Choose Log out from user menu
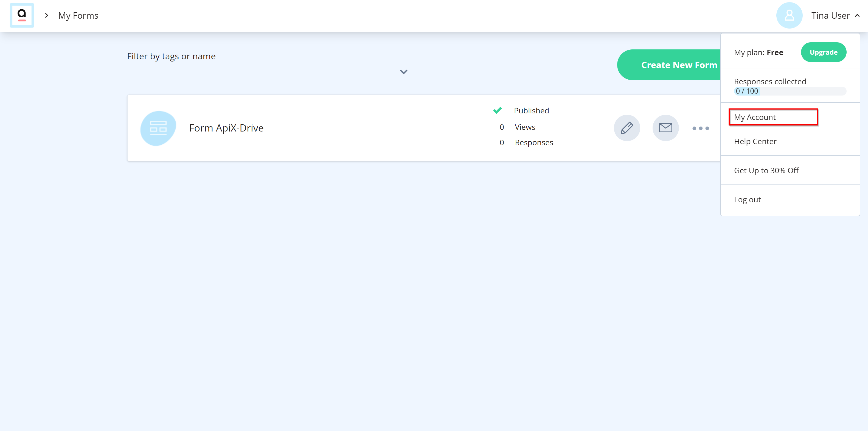The height and width of the screenshot is (431, 868). (x=747, y=200)
